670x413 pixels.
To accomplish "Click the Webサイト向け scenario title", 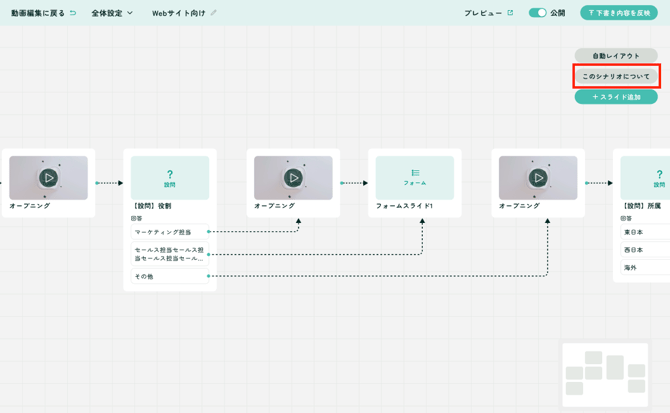I will tap(178, 13).
